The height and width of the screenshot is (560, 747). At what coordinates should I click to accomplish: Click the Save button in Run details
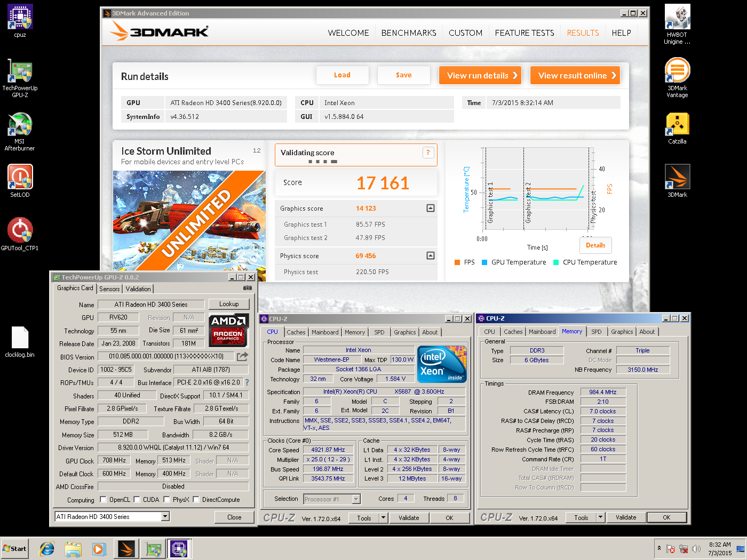(404, 75)
